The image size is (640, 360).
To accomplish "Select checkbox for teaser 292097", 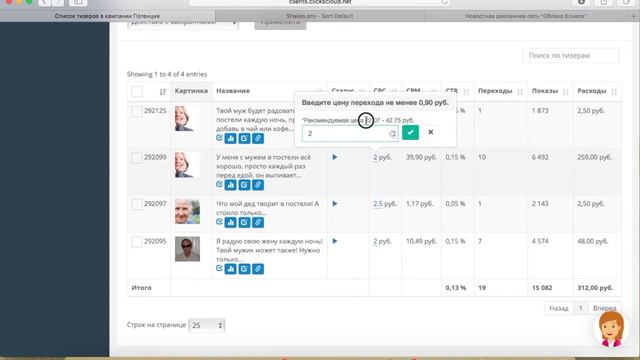I will pyautogui.click(x=137, y=204).
